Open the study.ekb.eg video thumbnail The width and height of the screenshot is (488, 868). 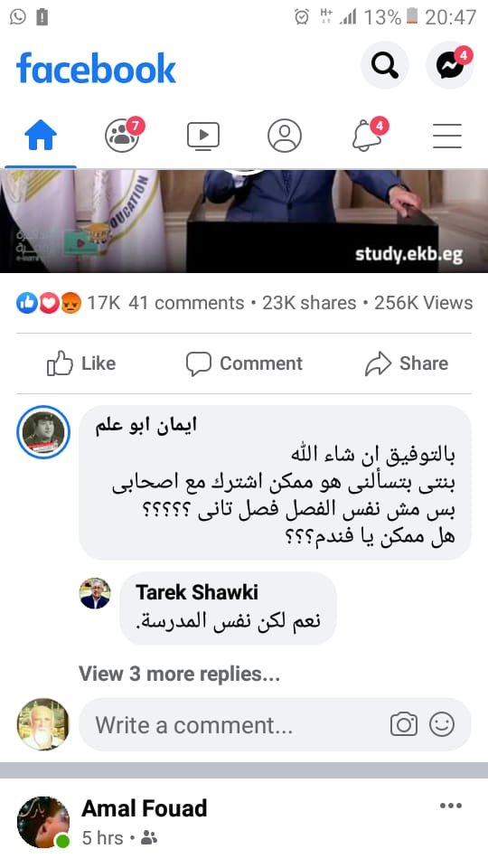(x=244, y=221)
